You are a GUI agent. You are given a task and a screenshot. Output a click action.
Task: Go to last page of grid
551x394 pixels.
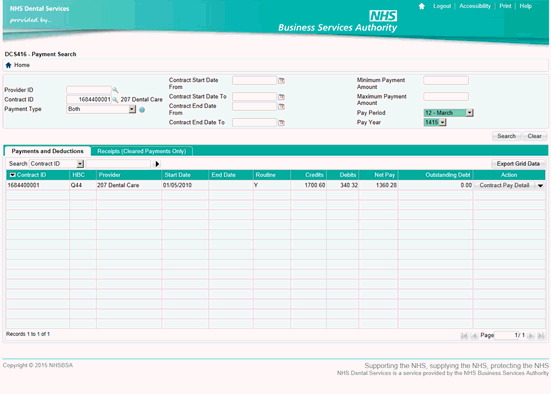[541, 336]
